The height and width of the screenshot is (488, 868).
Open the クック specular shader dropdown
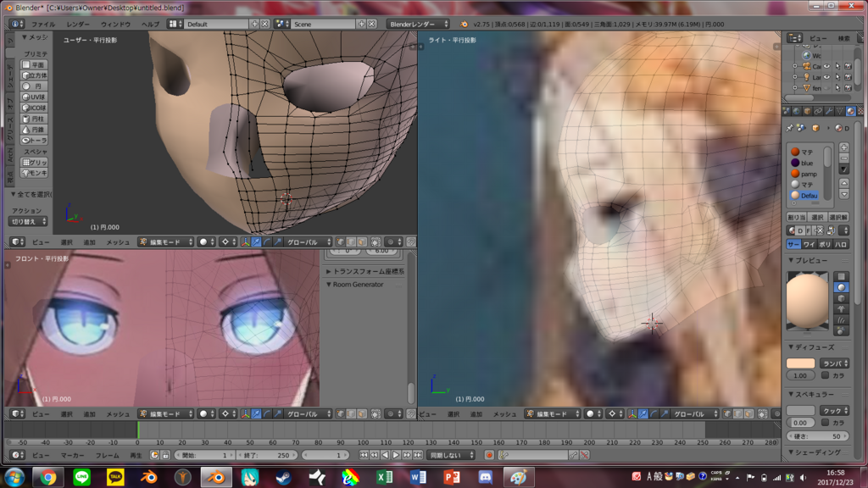tap(835, 411)
